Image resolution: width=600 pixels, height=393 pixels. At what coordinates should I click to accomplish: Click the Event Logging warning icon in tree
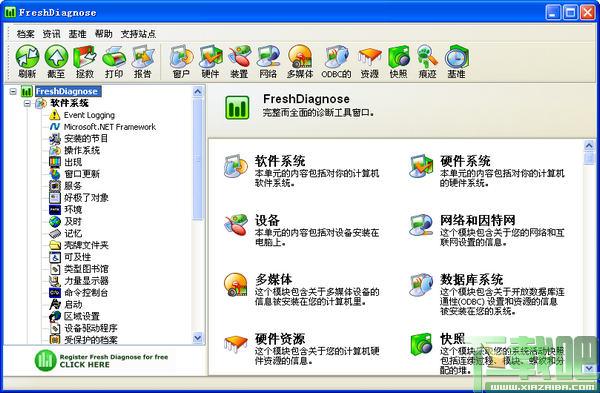coord(55,115)
